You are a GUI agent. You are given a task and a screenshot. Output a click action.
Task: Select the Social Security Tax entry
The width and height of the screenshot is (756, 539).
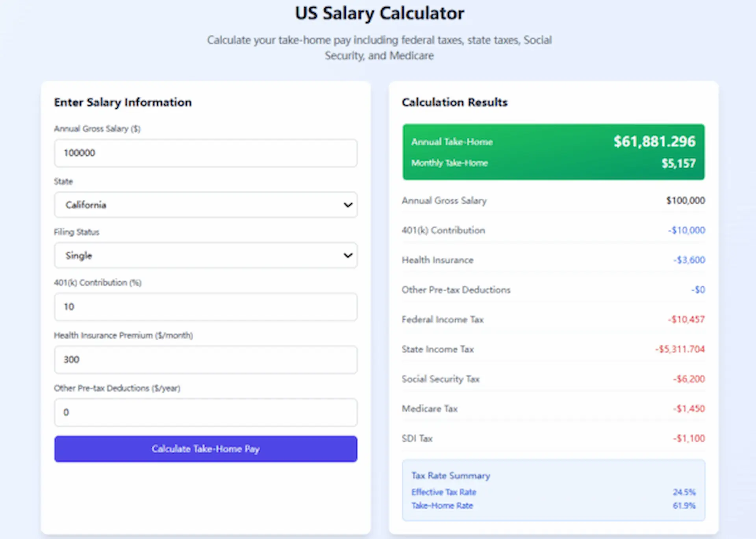pyautogui.click(x=553, y=379)
